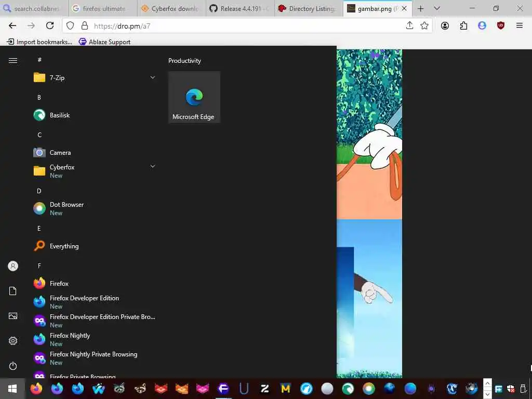Open the Extensions puzzle icon
Viewport: 532px width, 399px height.
pos(463,25)
